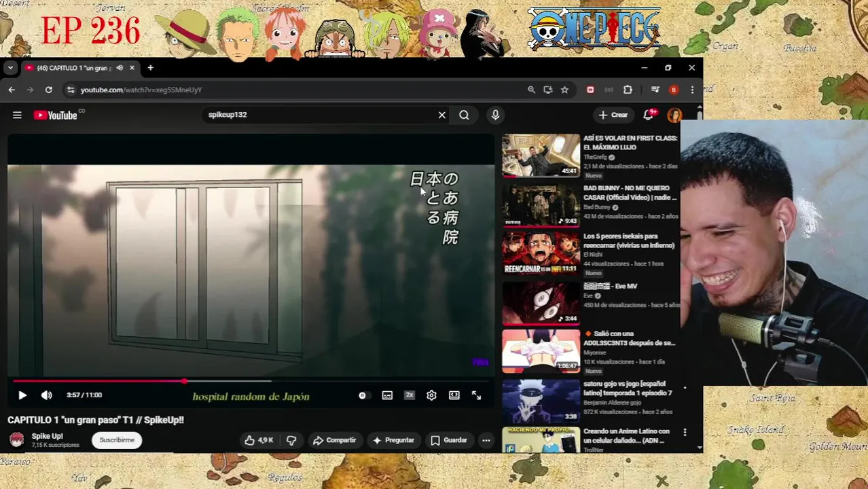This screenshot has height=489, width=868.
Task: Open the zoom magnifier in address bar
Action: pos(531,90)
